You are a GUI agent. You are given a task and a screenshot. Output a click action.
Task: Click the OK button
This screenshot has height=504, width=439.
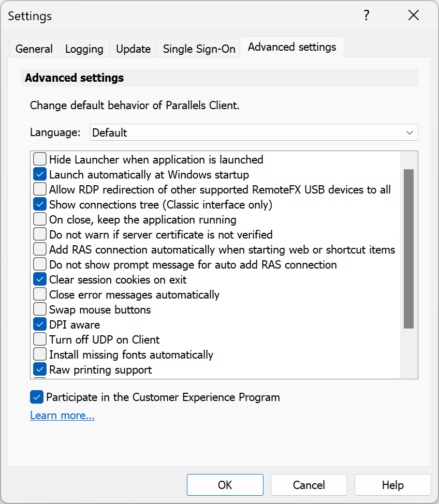click(225, 485)
